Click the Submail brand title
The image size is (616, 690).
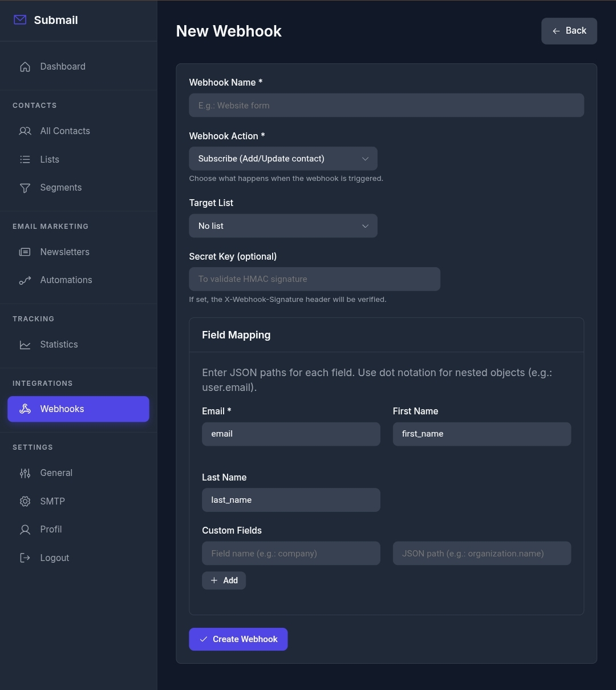[x=56, y=20]
